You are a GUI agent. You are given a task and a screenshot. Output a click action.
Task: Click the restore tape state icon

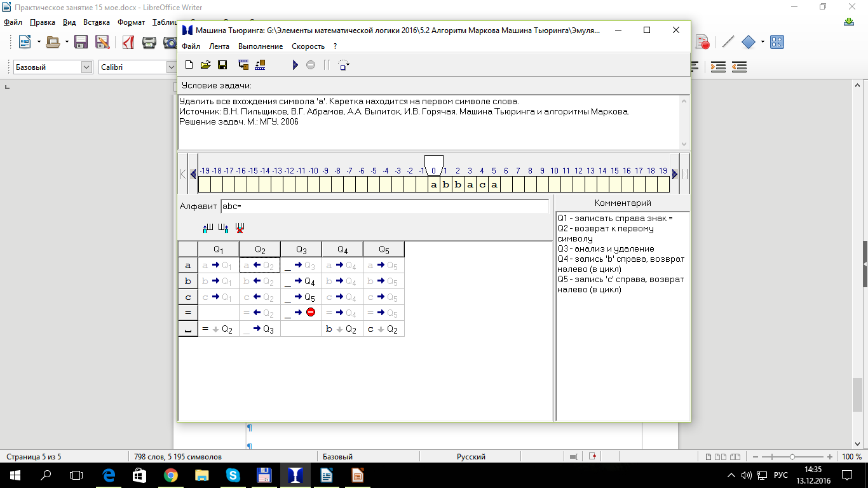[259, 65]
